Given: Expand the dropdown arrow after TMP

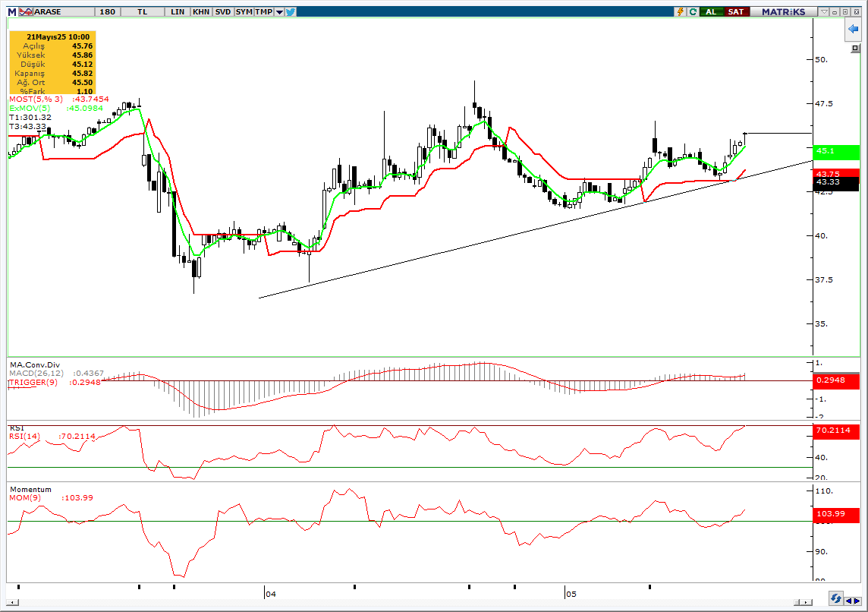Looking at the screenshot, I should pos(279,11).
